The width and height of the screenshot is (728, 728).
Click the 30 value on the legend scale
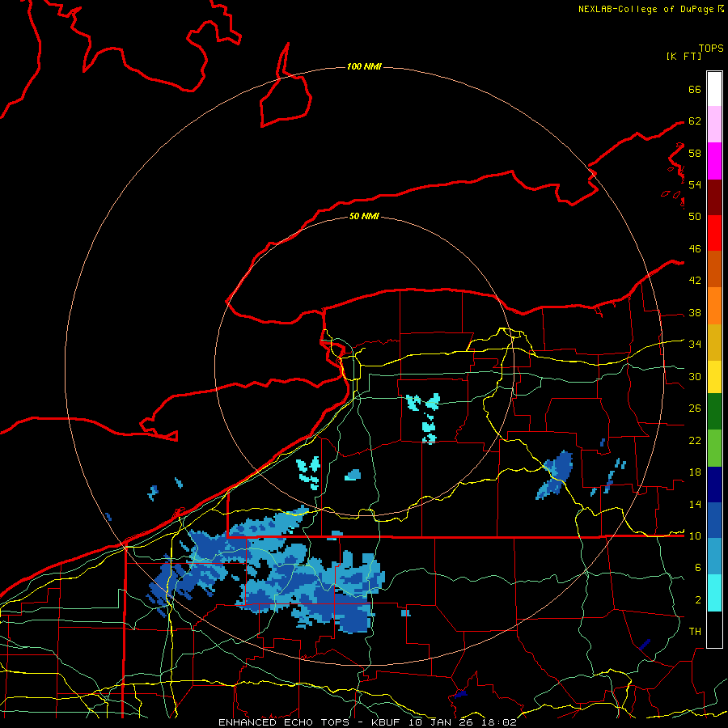pos(695,376)
